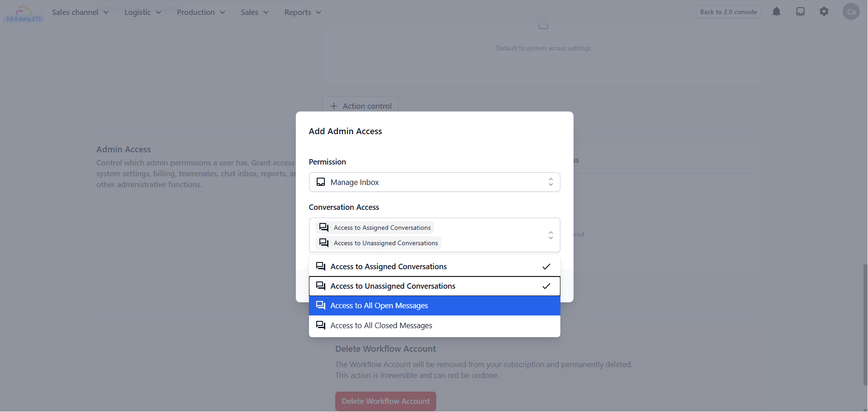Click Default to system access settings text
This screenshot has width=868, height=412.
click(543, 48)
